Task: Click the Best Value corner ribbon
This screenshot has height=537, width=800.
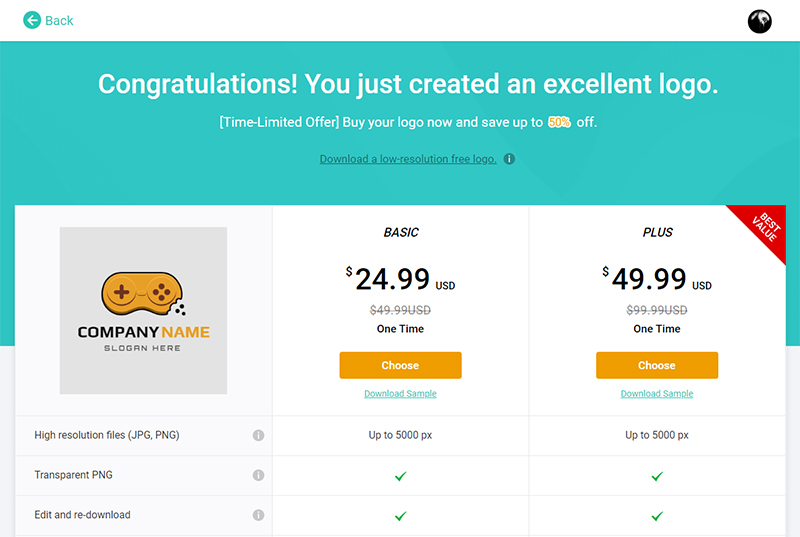Action: pyautogui.click(x=764, y=228)
